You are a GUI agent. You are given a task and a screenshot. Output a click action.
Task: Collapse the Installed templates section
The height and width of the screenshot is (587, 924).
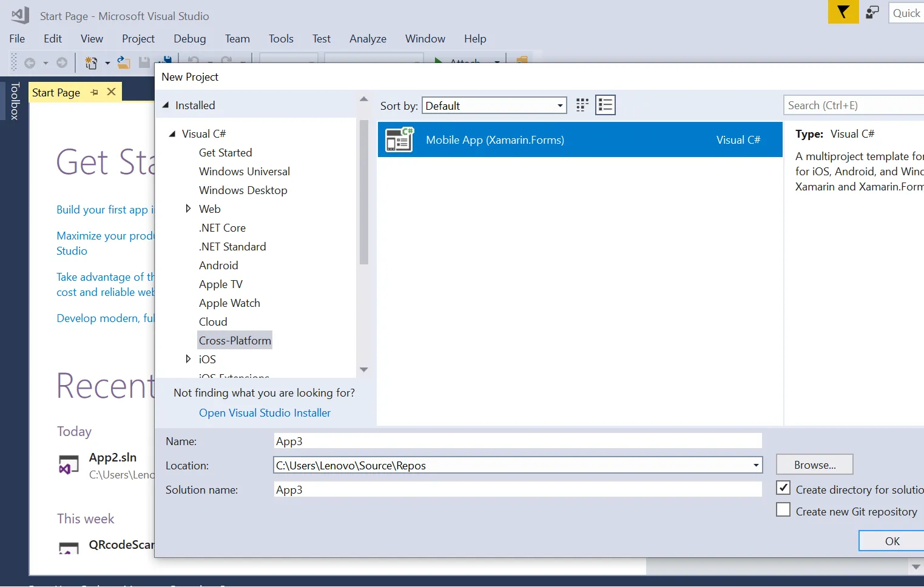166,105
